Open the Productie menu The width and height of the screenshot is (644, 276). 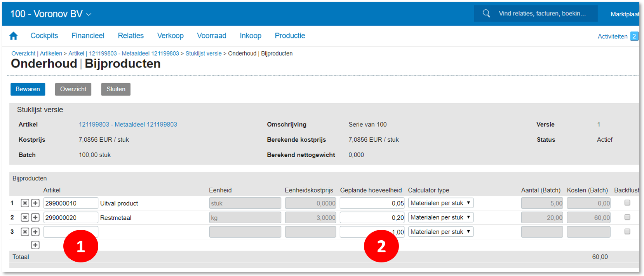290,36
